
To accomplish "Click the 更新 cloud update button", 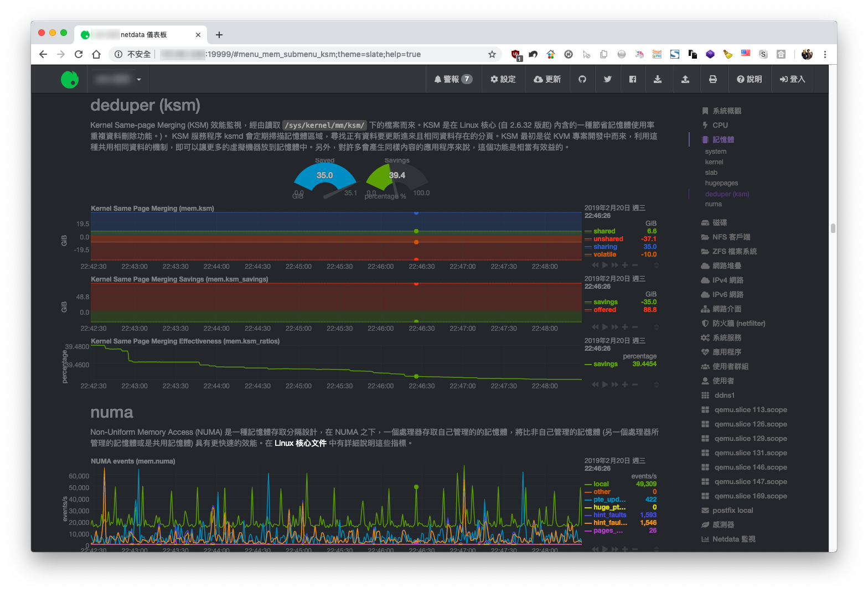I will pyautogui.click(x=547, y=79).
